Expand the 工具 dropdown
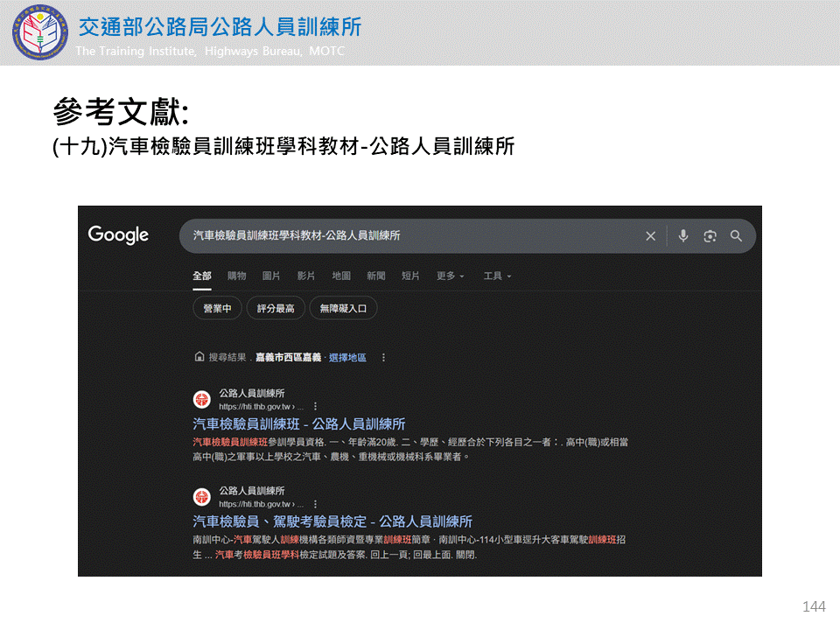Screen dimensions: 840x630 tap(497, 276)
